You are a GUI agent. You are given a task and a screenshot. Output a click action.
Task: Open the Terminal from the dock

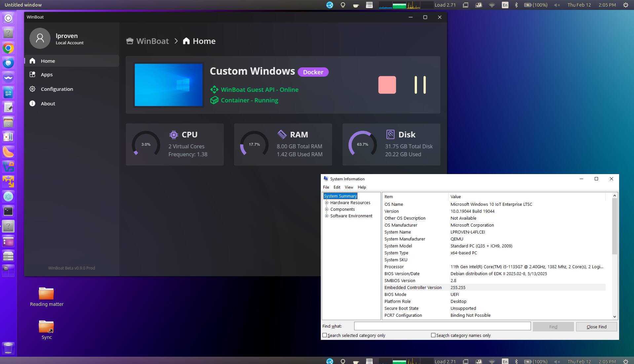tap(8, 211)
